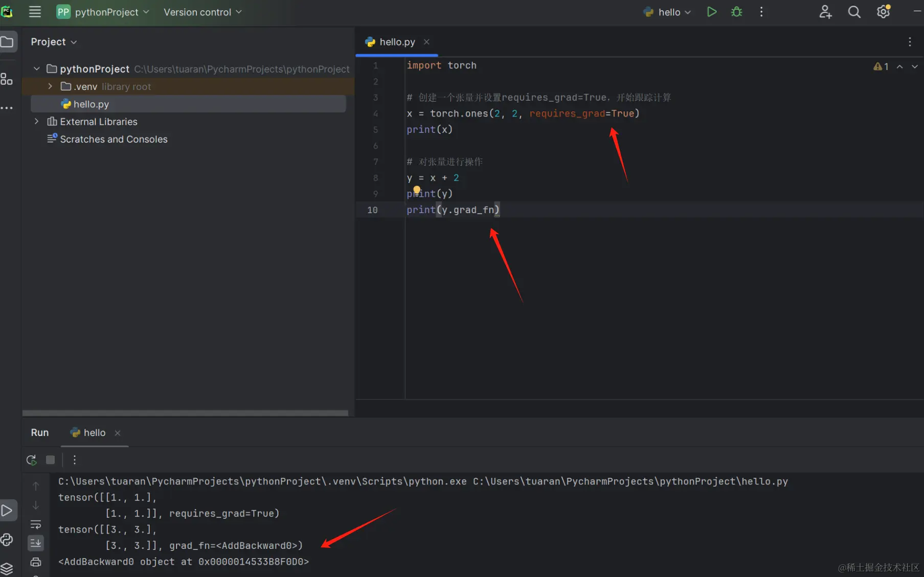Open the main hamburger menu
Viewport: 924px width, 577px height.
click(x=35, y=12)
